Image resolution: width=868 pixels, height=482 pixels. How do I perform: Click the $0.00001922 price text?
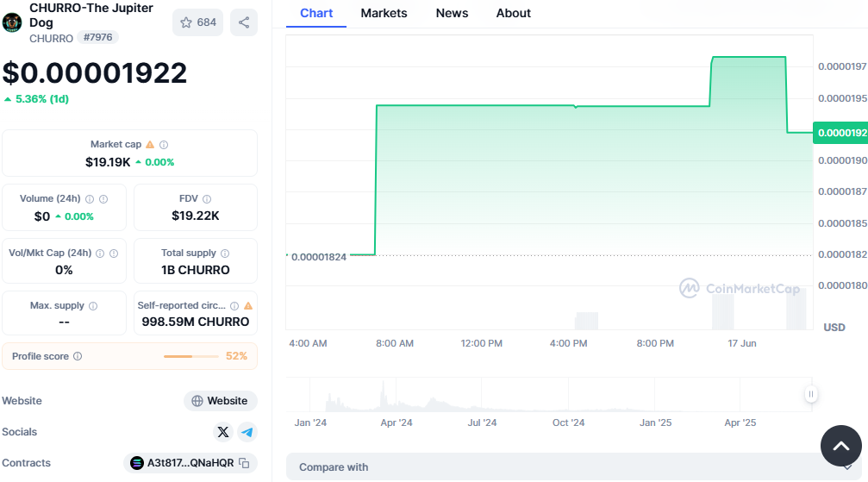(95, 73)
